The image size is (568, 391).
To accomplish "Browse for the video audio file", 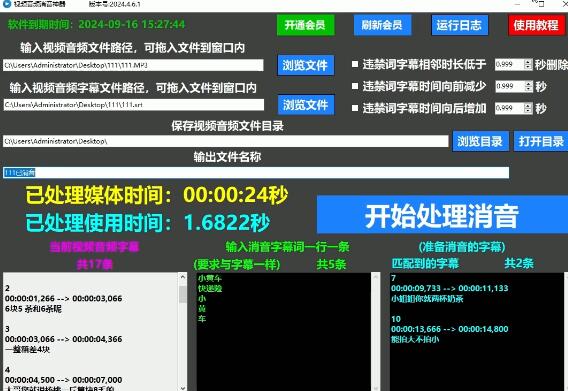I will [306, 65].
